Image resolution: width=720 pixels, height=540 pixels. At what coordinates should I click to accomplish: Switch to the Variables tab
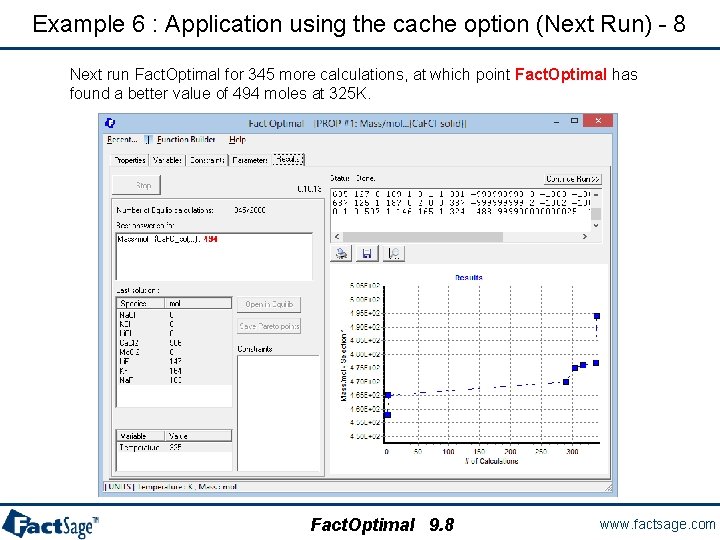pos(167,160)
